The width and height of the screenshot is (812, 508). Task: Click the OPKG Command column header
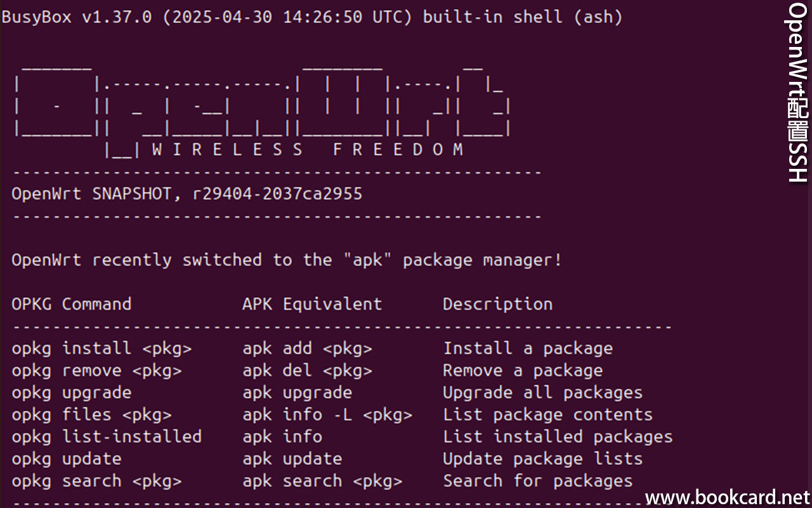[x=71, y=304]
